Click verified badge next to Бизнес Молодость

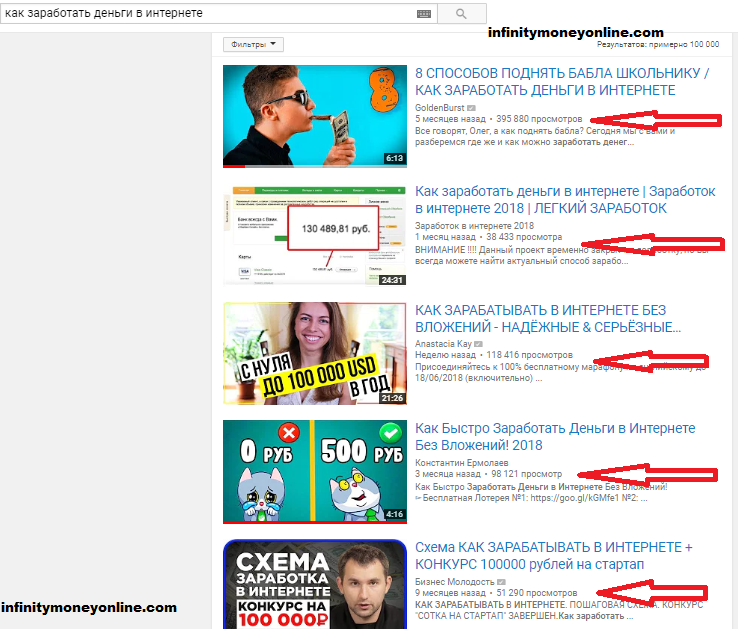click(501, 582)
